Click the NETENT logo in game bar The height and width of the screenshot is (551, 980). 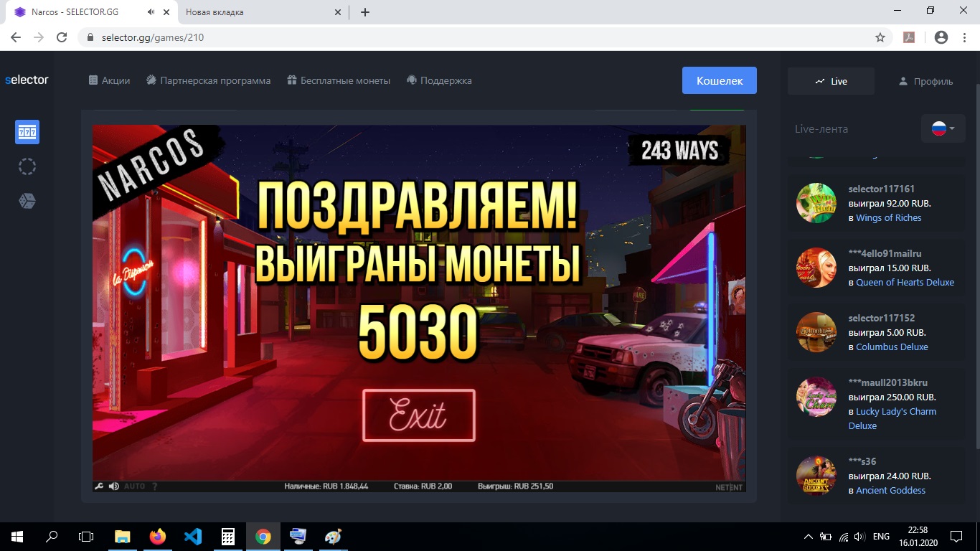click(x=728, y=487)
